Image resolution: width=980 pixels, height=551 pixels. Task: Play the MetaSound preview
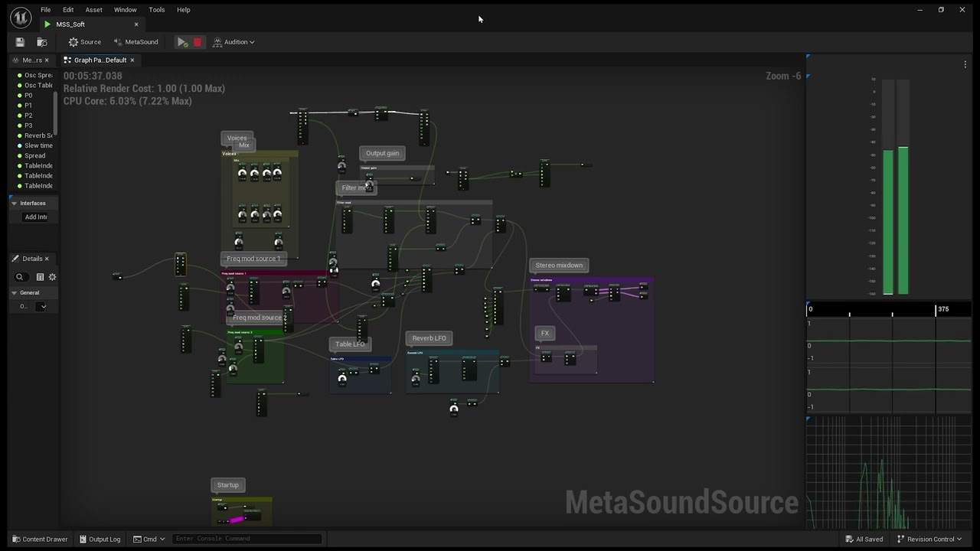(182, 42)
